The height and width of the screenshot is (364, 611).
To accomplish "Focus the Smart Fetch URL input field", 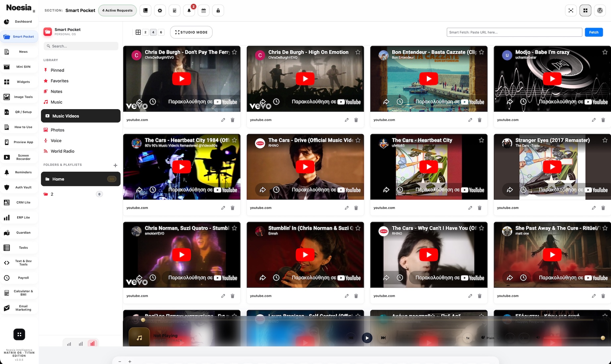I will click(x=514, y=32).
